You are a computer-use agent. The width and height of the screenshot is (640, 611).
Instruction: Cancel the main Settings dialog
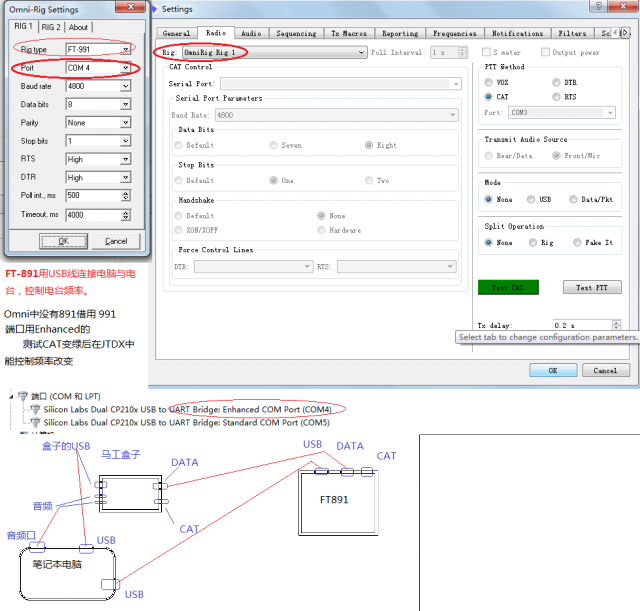tap(606, 371)
